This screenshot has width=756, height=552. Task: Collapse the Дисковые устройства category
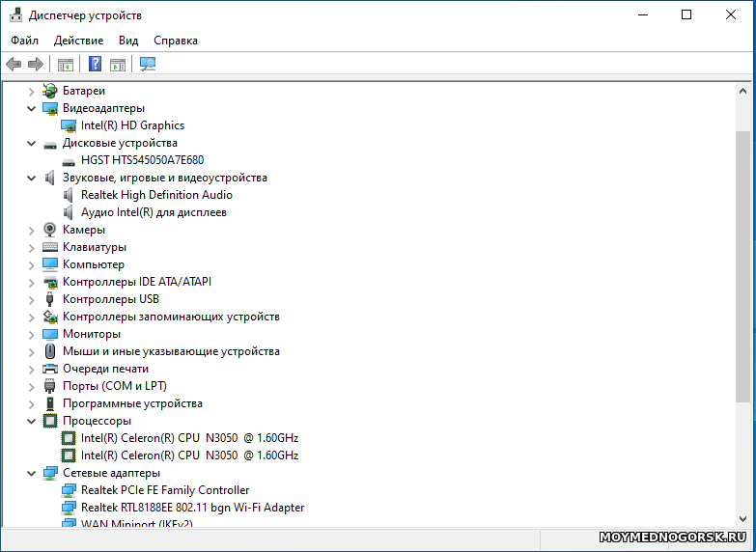point(31,143)
